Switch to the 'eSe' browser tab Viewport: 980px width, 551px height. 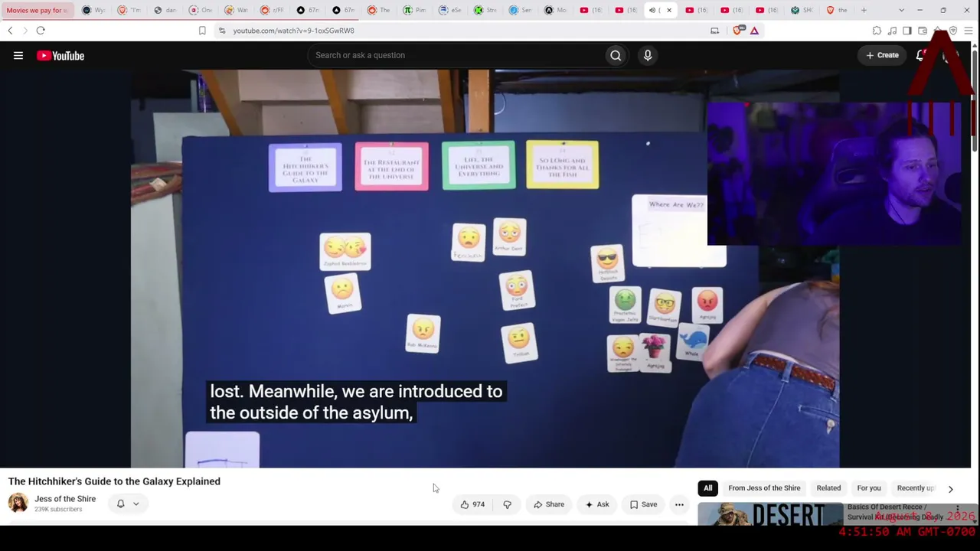coord(450,10)
